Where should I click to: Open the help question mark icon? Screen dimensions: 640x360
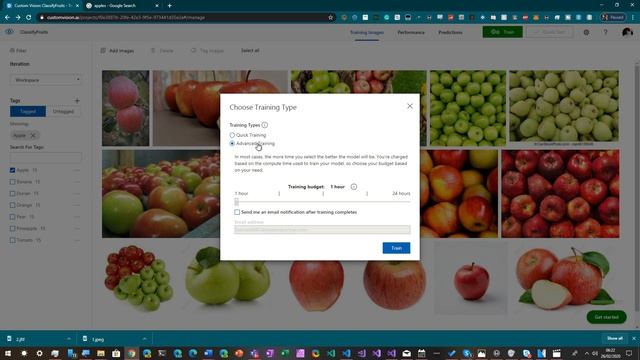point(605,32)
